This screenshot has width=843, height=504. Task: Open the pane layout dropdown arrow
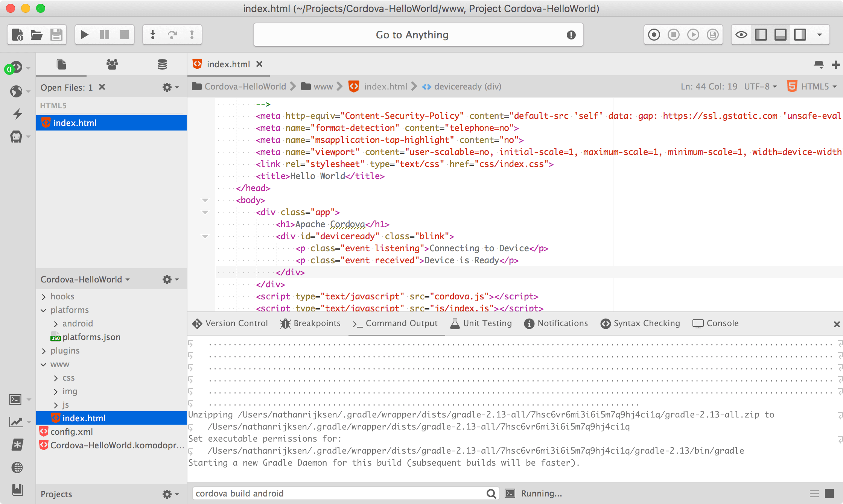[x=820, y=35]
